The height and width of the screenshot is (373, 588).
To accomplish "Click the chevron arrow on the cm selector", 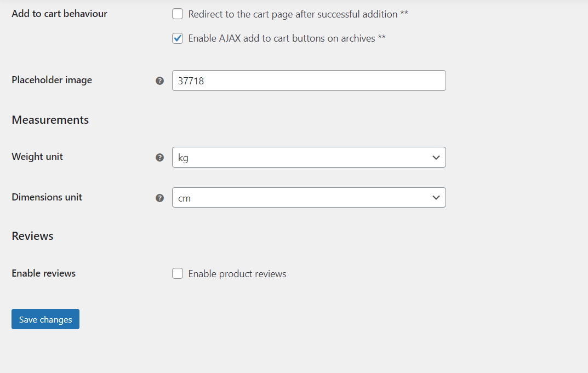I will 436,198.
